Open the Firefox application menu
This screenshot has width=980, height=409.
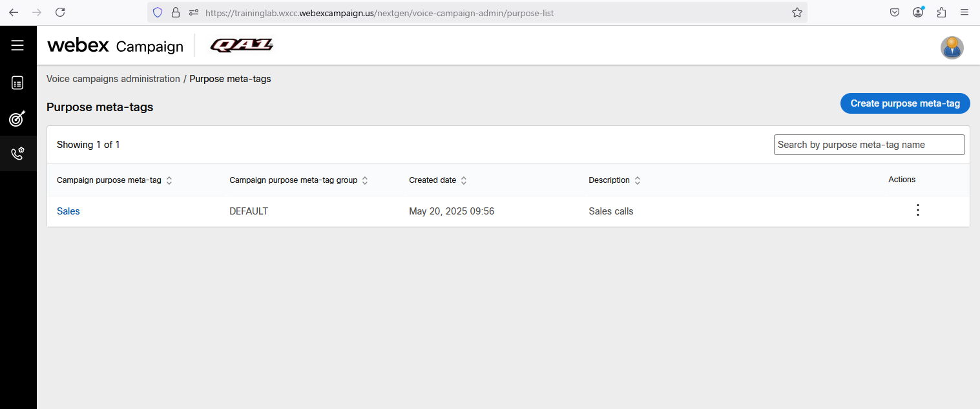(x=964, y=12)
